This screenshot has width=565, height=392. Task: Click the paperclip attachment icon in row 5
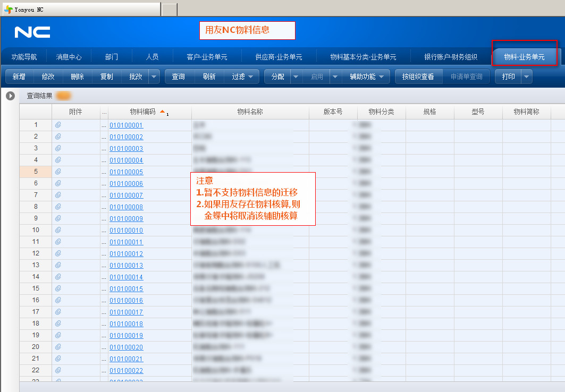pyautogui.click(x=58, y=172)
